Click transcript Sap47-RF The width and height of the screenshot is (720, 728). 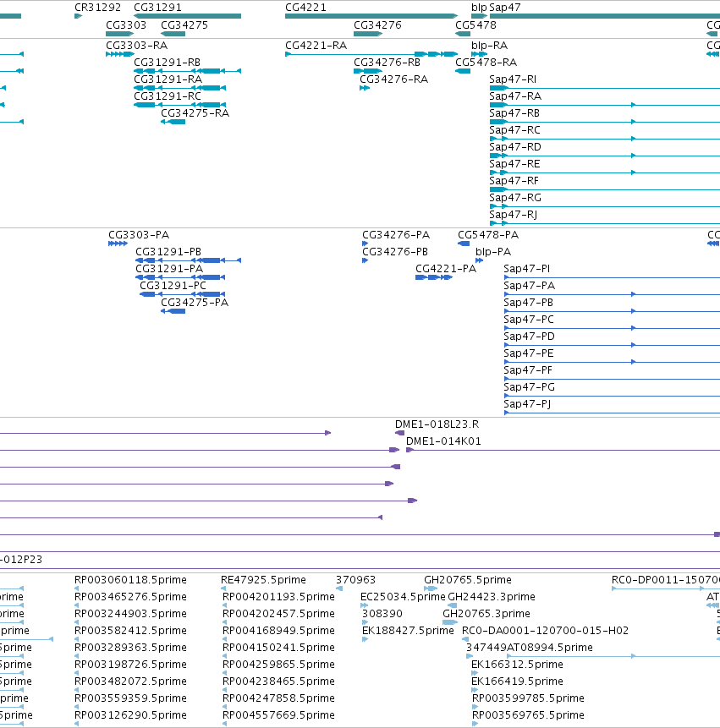514,181
